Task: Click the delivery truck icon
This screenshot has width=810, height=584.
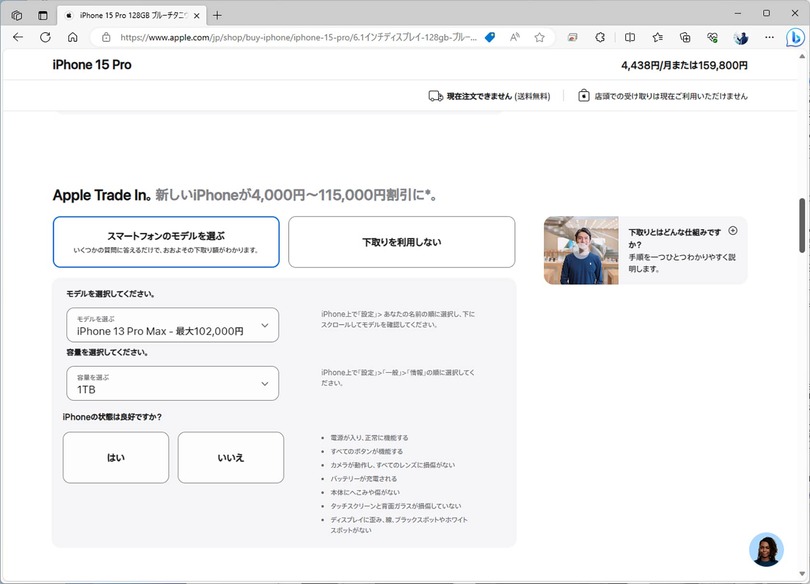Action: tap(435, 96)
